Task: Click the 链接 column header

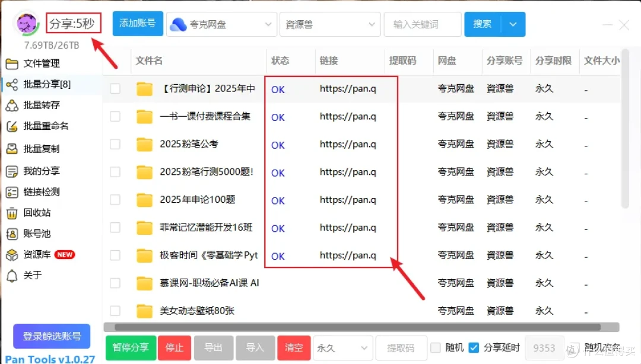Action: point(329,61)
